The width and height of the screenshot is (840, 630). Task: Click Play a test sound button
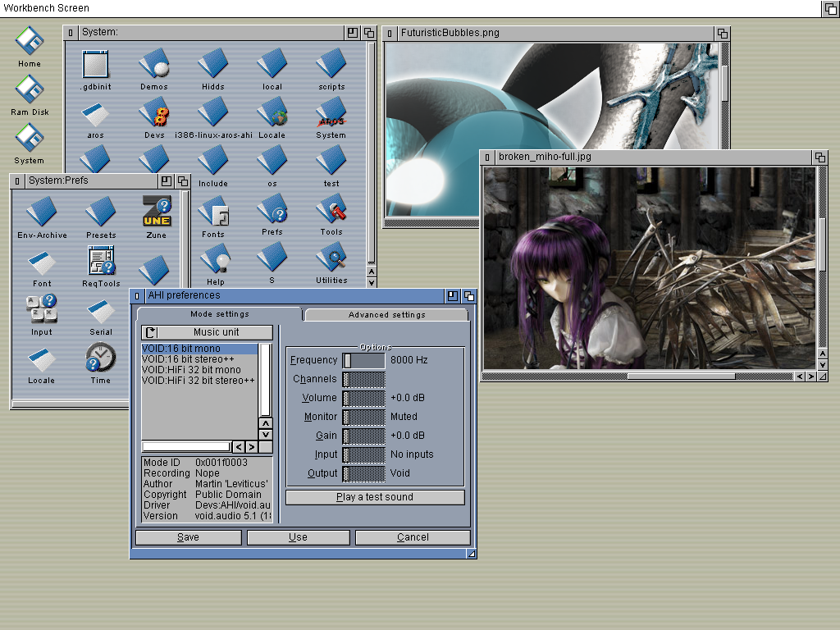[375, 497]
